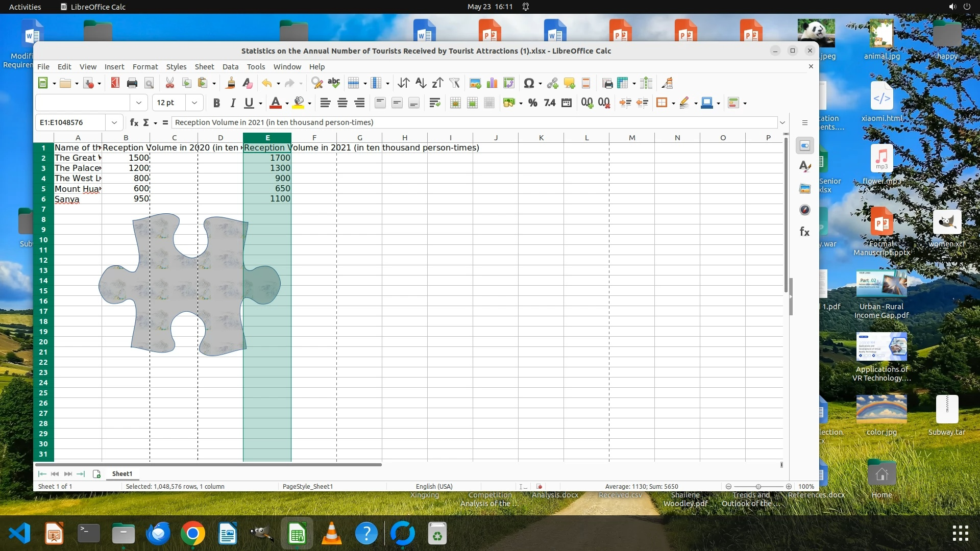Toggle italic formatting

pyautogui.click(x=233, y=103)
